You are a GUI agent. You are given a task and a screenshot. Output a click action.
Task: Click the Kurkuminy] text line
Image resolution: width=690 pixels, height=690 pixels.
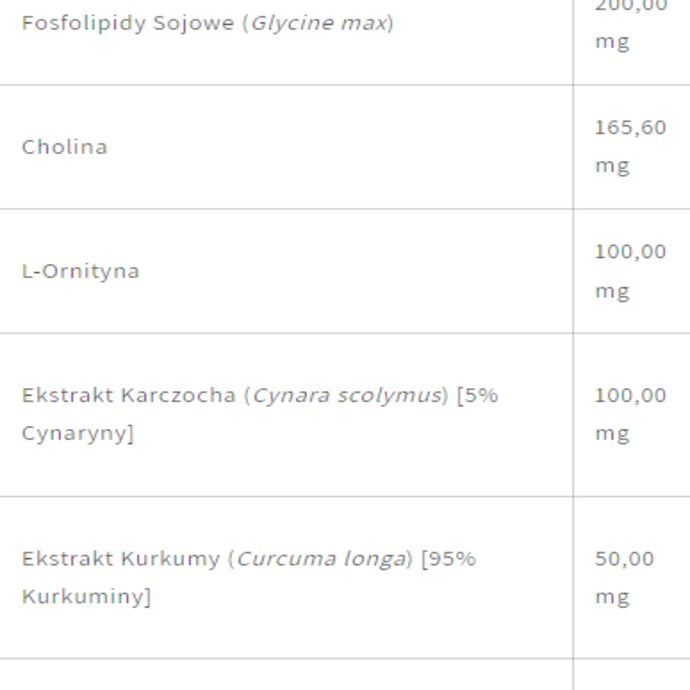86,597
